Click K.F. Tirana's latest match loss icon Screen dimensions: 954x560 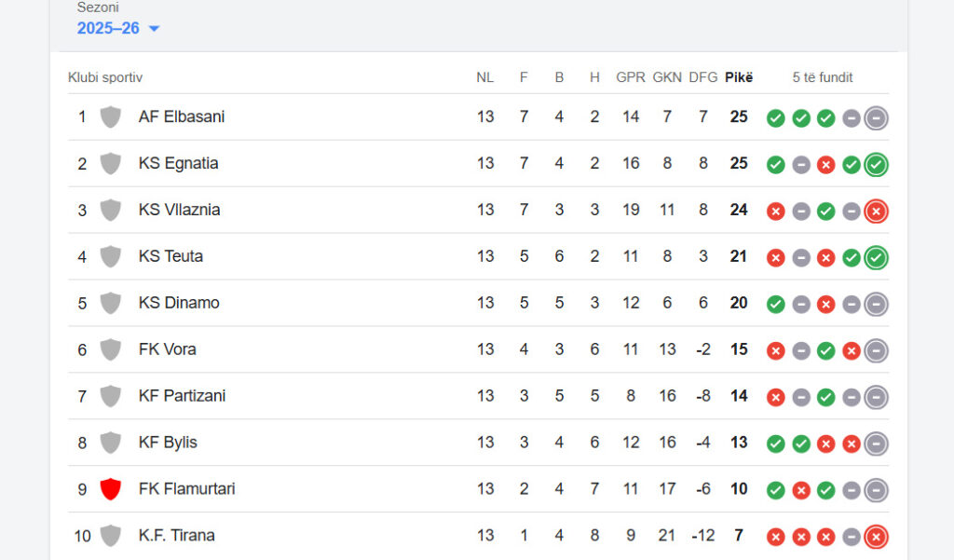point(876,537)
